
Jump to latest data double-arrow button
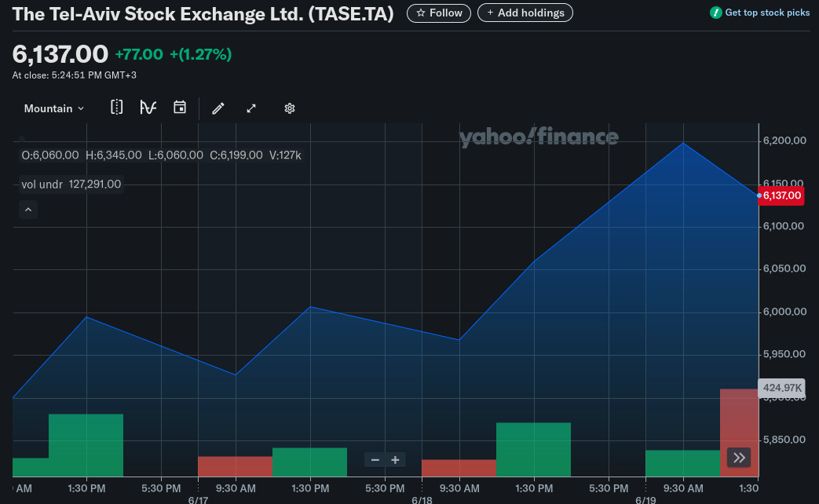(739, 458)
